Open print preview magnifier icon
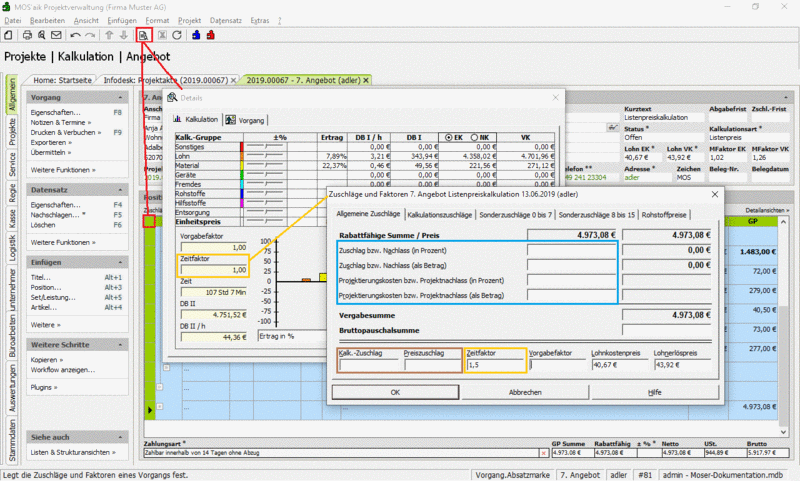Image resolution: width=800 pixels, height=481 pixels. point(42,35)
